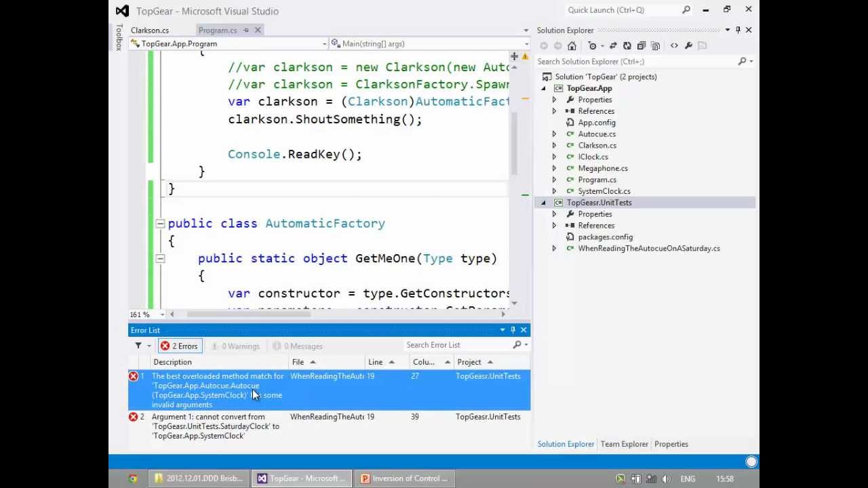Close the Program.cs tab
The image size is (868, 488).
(x=258, y=30)
